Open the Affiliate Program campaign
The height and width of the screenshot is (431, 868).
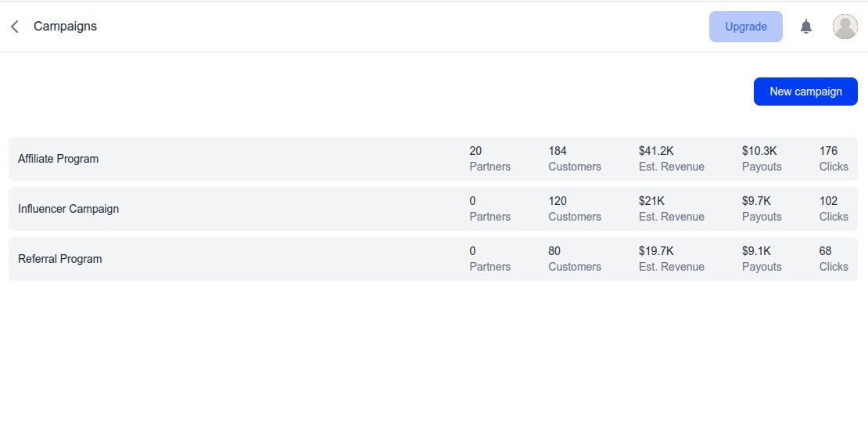[433, 159]
